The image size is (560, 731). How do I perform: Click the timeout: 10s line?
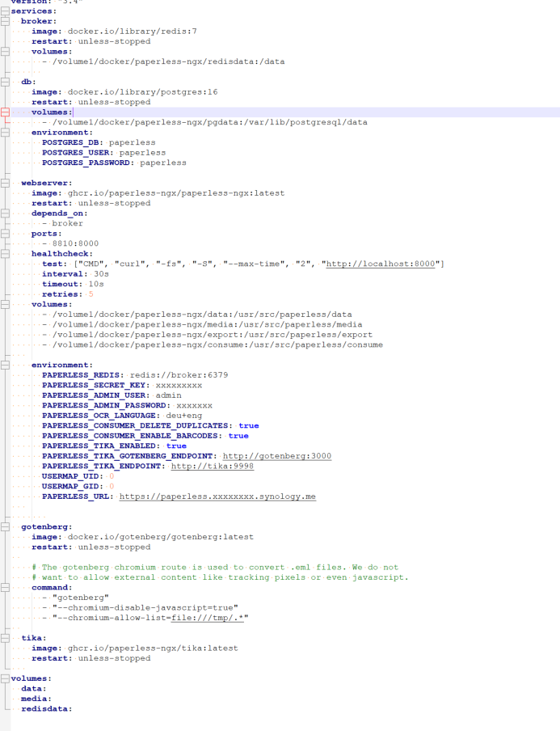click(74, 284)
